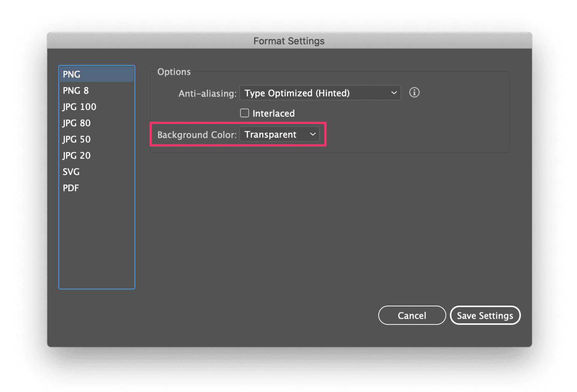Select SVG in the format list
This screenshot has width=577, height=392.
pyautogui.click(x=97, y=172)
